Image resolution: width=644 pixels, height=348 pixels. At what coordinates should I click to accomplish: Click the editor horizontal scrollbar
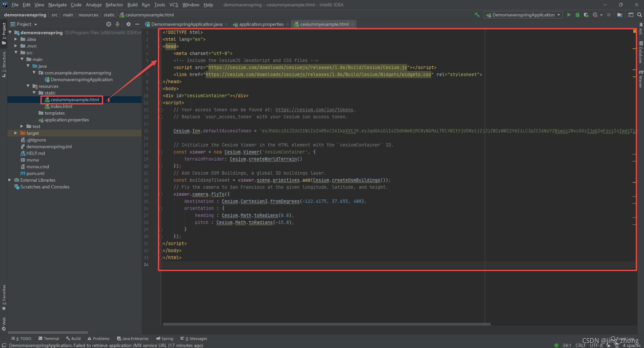pos(327,324)
